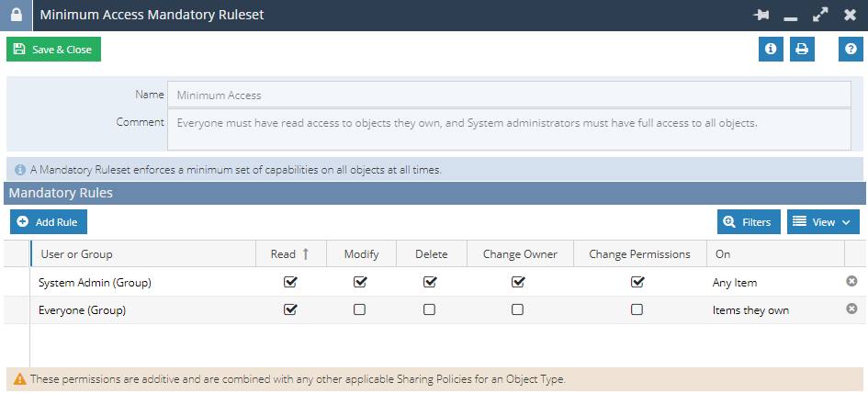
Task: Click Save & Close
Action: [53, 50]
